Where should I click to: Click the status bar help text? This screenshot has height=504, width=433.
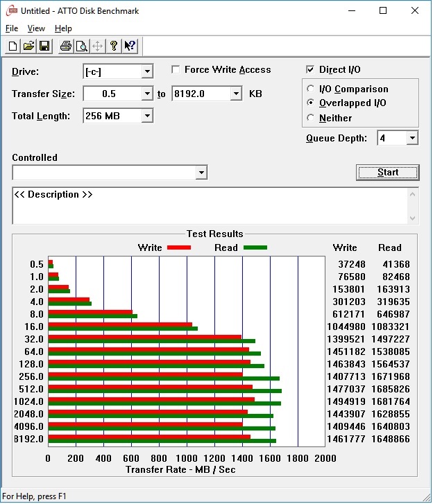[x=34, y=496]
